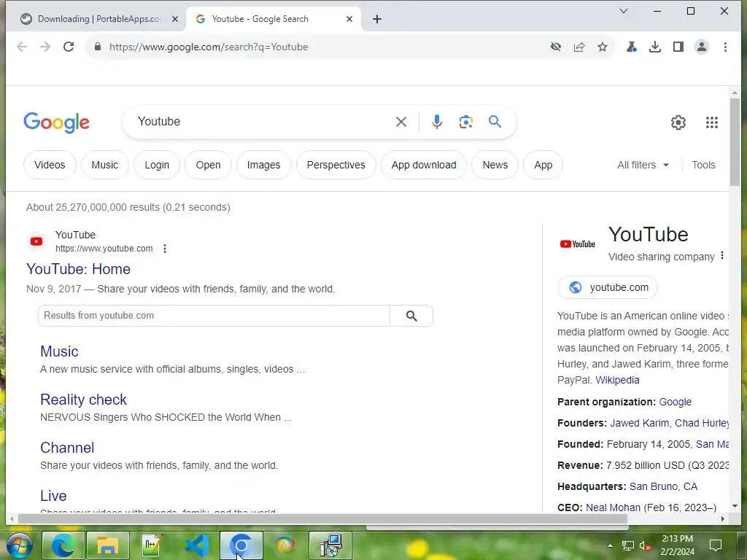
Task: Show the side panel
Action: 678,47
